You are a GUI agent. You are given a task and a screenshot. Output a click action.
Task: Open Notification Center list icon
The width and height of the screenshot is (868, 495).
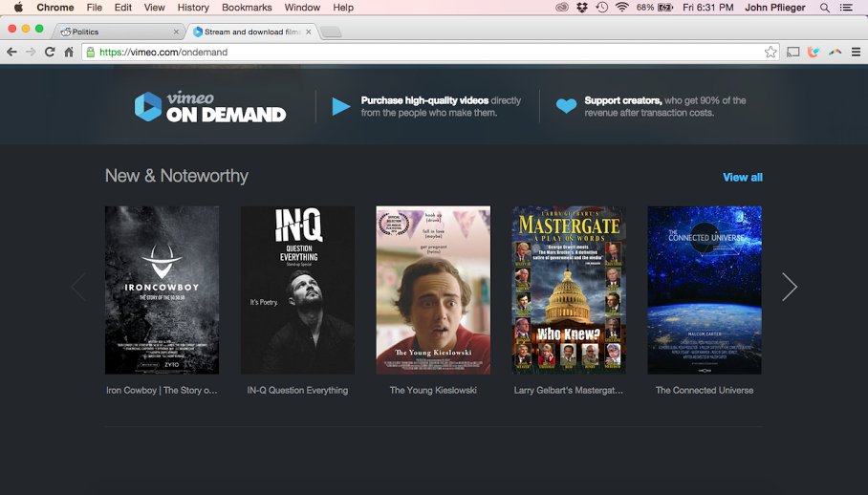coord(846,8)
